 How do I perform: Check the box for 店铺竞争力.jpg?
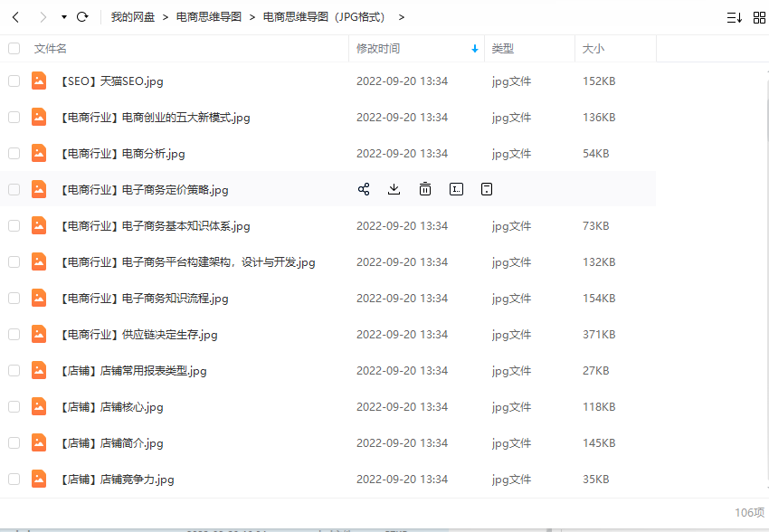tap(14, 479)
